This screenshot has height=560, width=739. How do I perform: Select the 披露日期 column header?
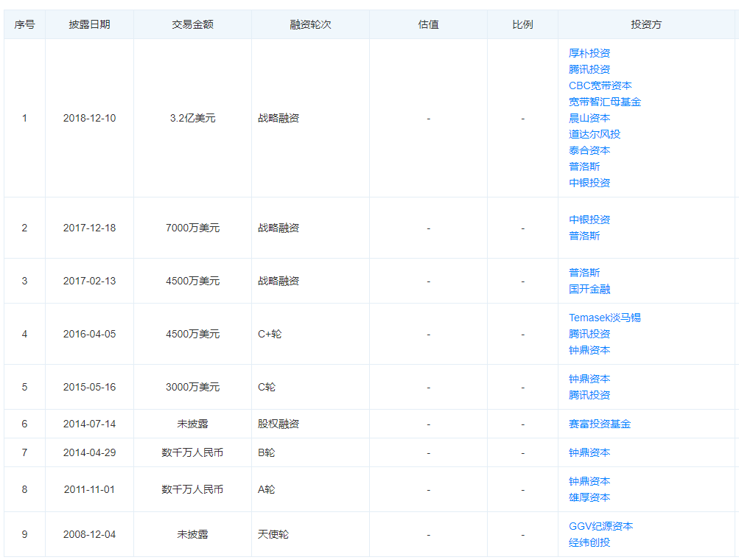[x=90, y=24]
